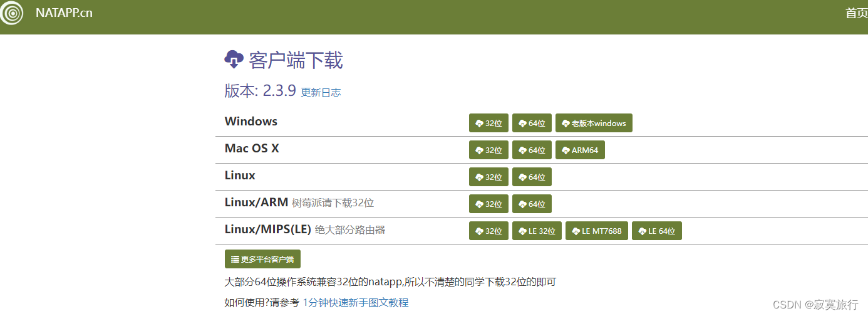Open the NATAPP.cn site title

tap(64, 13)
